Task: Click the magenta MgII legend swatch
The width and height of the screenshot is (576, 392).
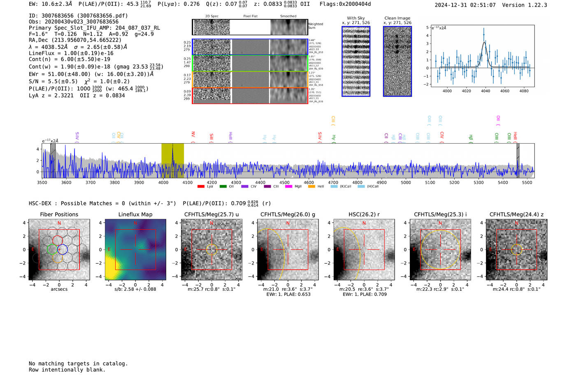Action: pyautogui.click(x=288, y=187)
